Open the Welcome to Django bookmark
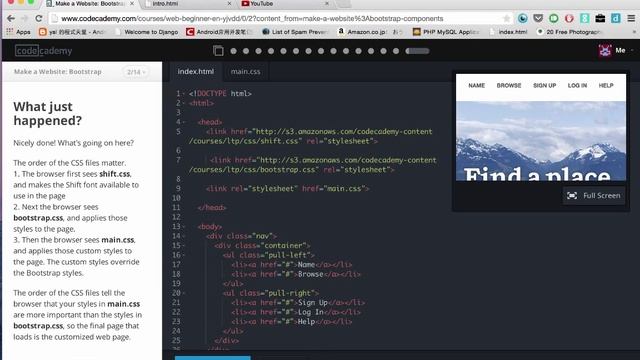The width and height of the screenshot is (640, 360). [x=147, y=31]
